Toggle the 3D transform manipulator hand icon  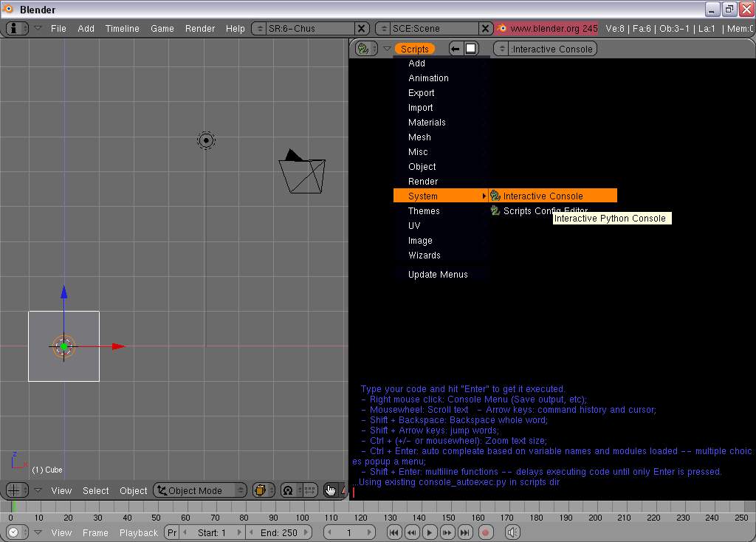coord(330,490)
